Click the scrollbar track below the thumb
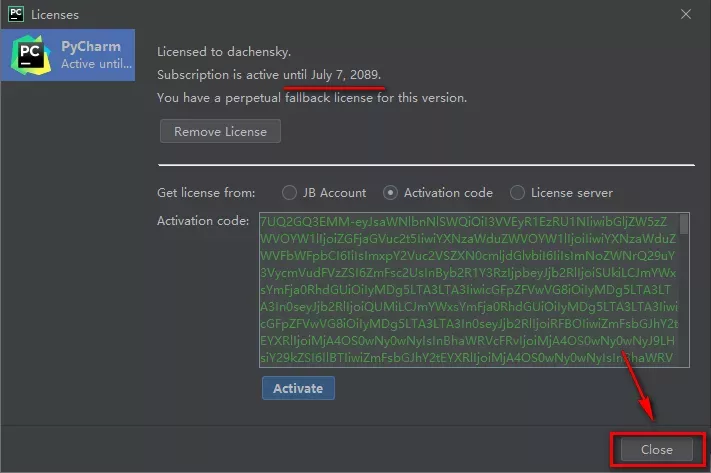 (684, 310)
